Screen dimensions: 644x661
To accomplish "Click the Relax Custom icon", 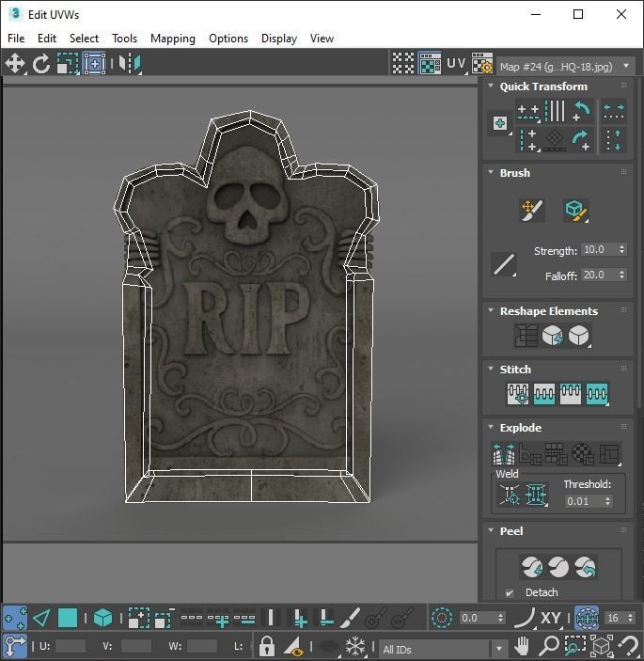I will coord(579,336).
